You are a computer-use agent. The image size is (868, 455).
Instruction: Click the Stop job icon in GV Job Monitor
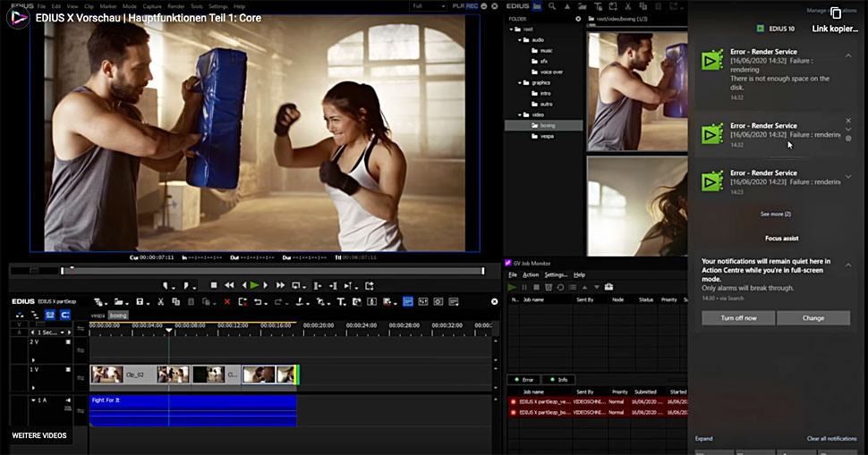(536, 287)
